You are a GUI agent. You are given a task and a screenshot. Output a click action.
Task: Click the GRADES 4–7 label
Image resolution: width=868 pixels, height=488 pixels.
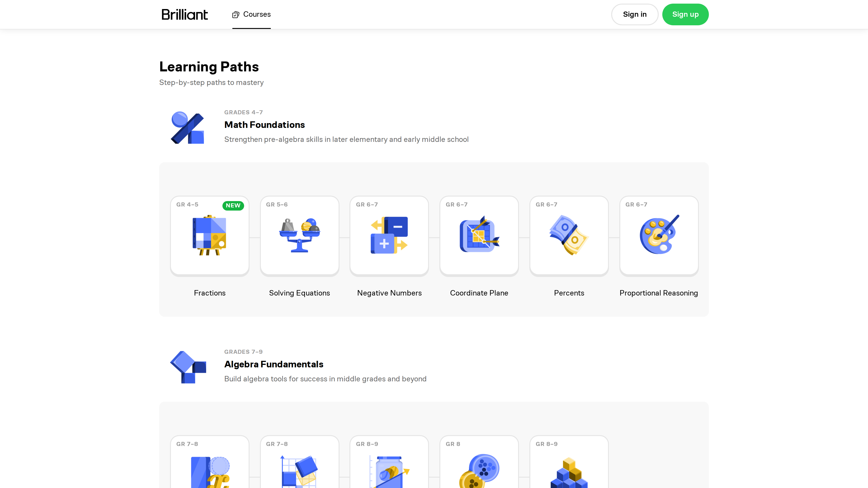point(243,113)
